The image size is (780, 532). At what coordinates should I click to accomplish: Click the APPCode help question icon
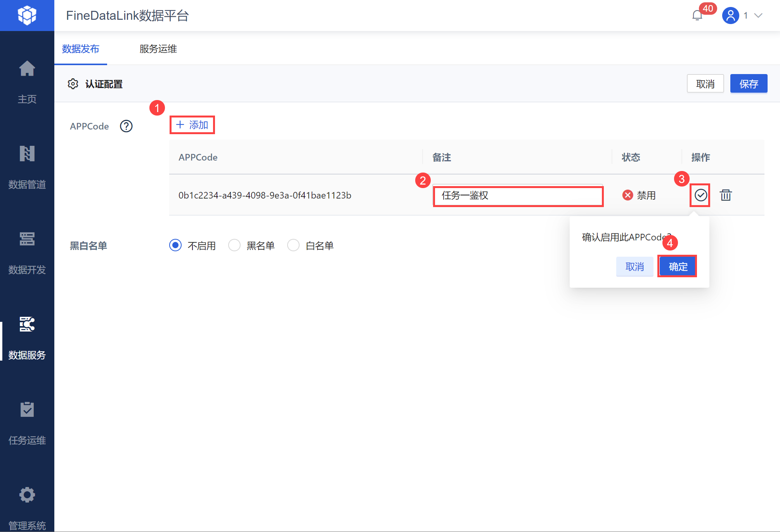pos(126,126)
